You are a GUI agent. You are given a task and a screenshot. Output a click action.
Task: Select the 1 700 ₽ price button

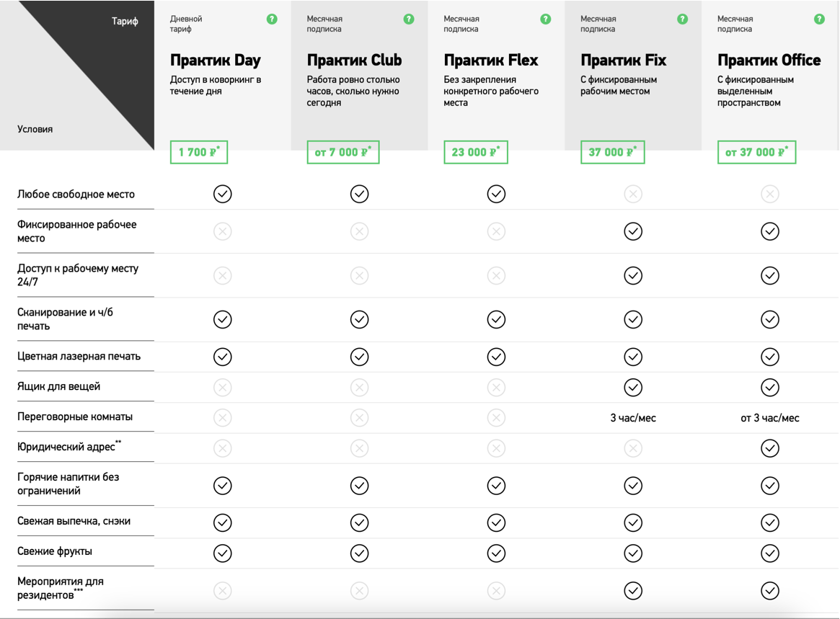[199, 152]
